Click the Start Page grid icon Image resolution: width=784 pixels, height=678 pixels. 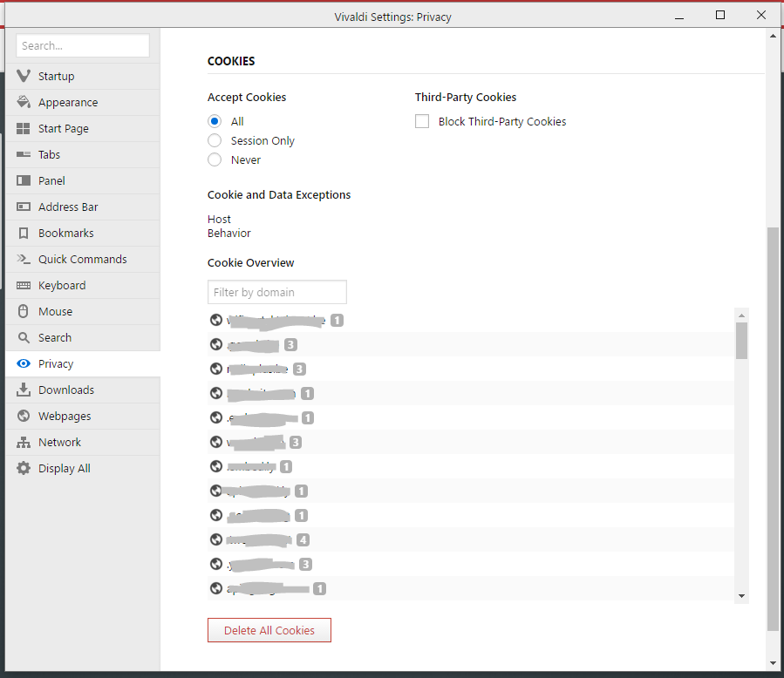click(24, 128)
